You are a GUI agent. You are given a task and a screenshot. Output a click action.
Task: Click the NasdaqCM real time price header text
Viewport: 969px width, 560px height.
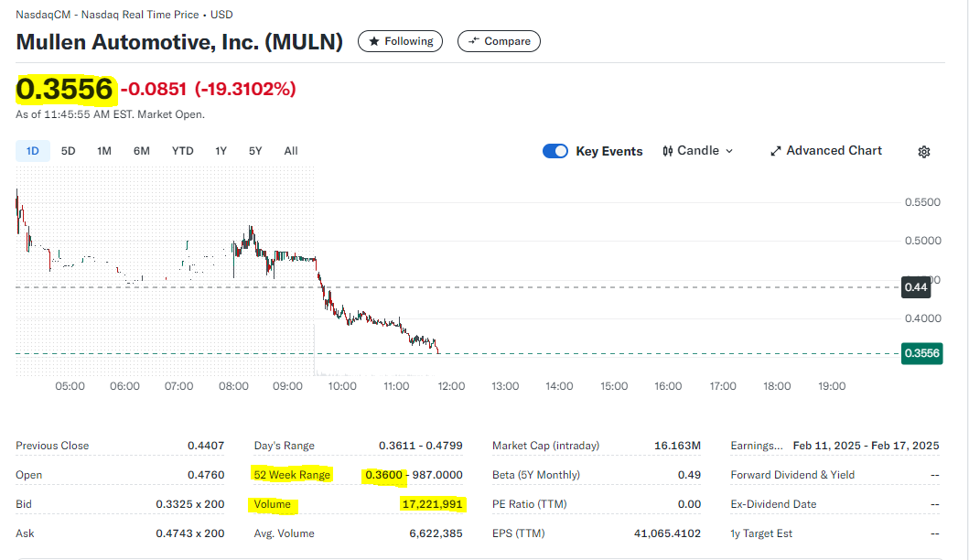[x=124, y=15]
